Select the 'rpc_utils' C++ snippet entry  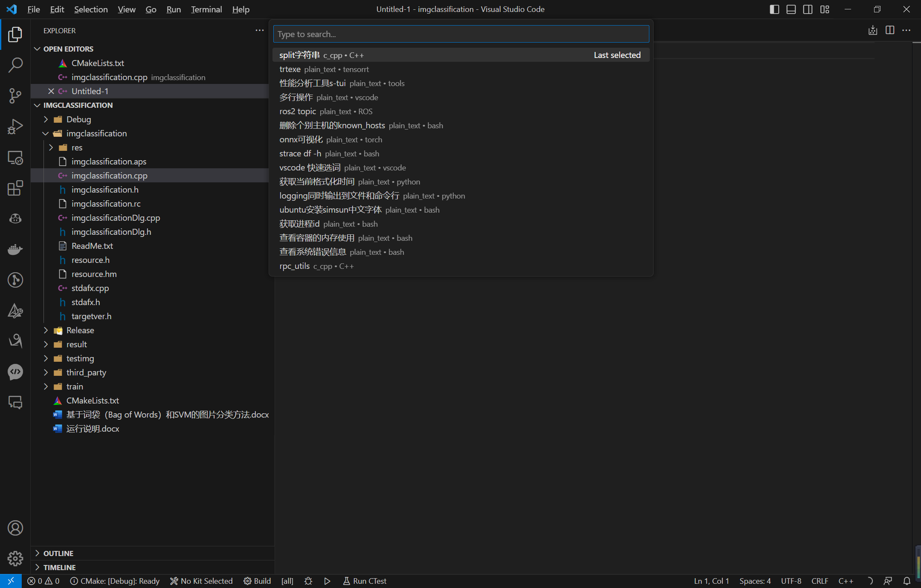pos(461,266)
